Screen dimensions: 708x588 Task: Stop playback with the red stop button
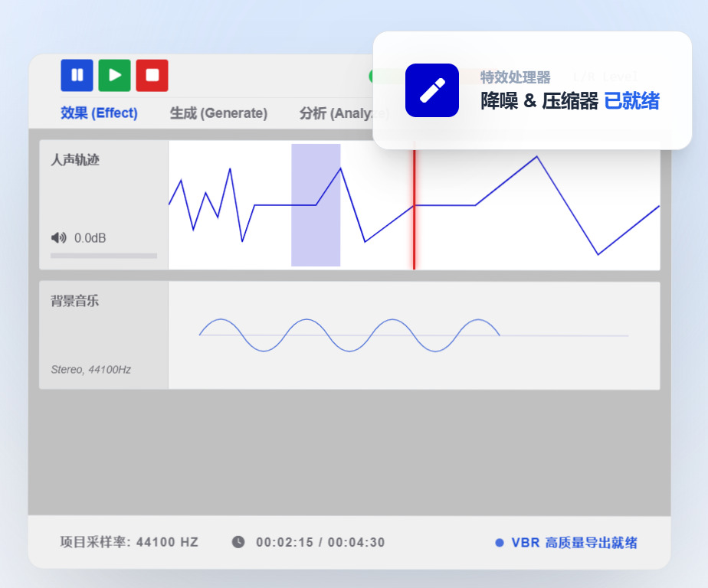coord(152,75)
